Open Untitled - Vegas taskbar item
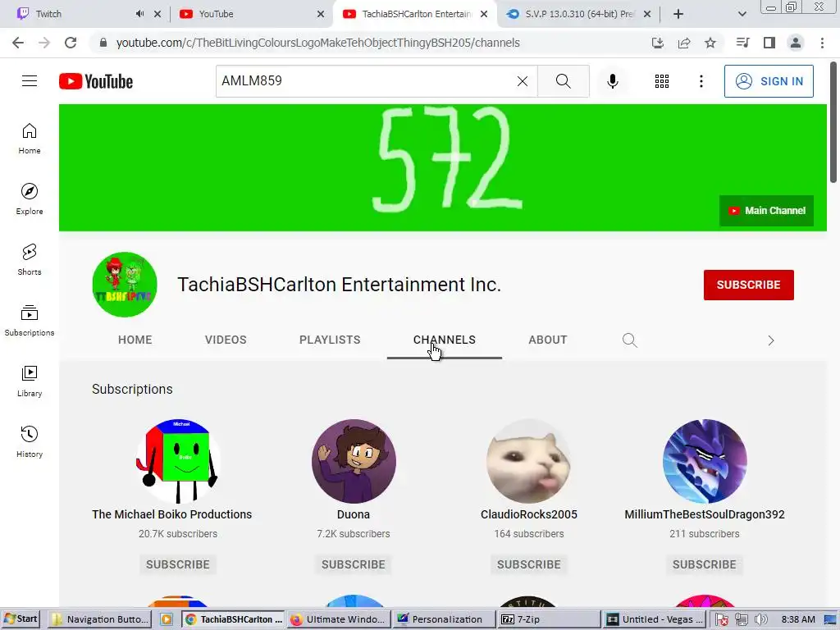This screenshot has height=630, width=840. (x=655, y=619)
